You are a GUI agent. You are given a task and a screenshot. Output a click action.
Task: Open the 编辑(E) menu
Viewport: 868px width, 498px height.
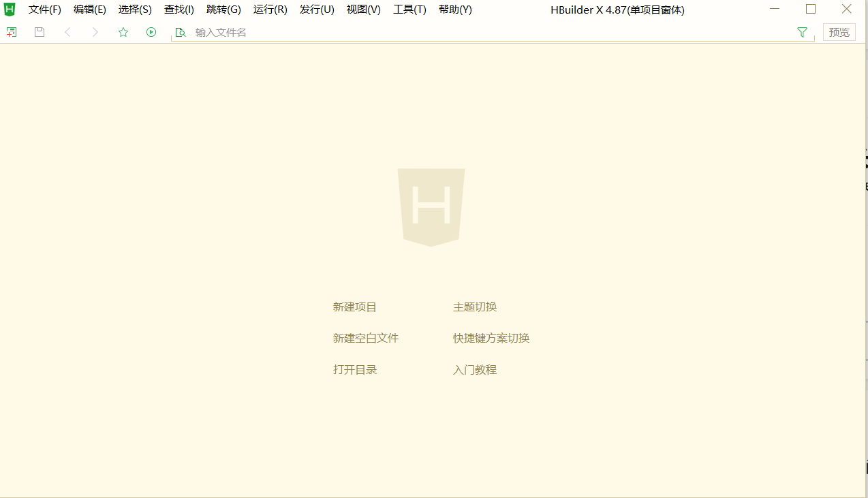89,10
